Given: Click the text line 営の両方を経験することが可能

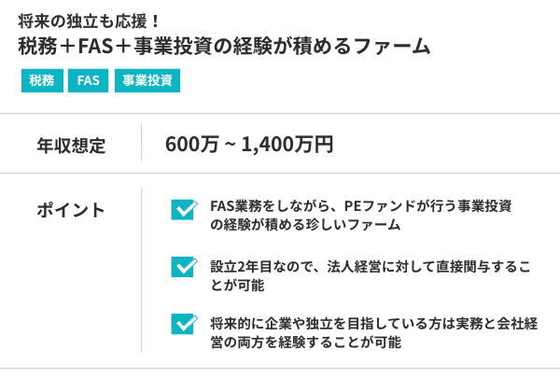Looking at the screenshot, I should [x=305, y=342].
